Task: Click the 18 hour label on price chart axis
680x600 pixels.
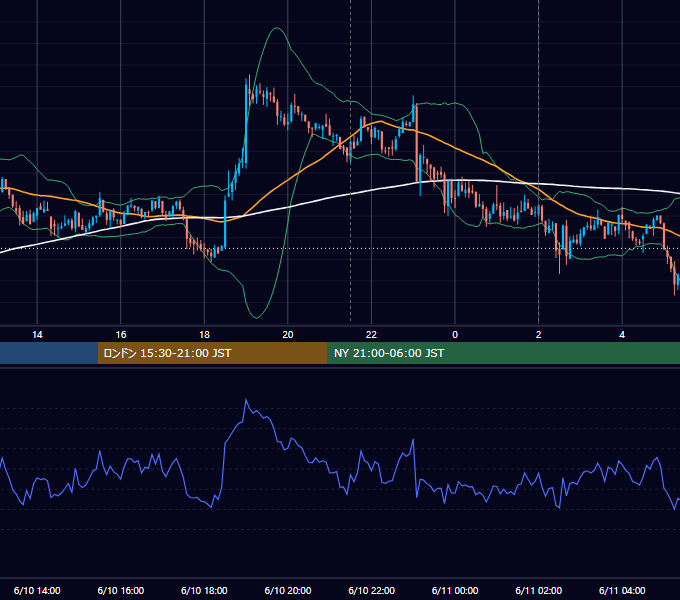Action: tap(204, 335)
